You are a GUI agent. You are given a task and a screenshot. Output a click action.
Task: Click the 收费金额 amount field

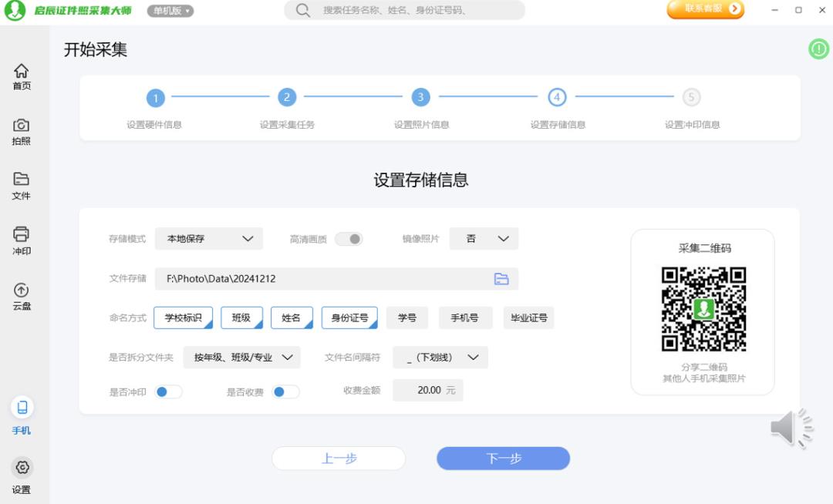click(428, 391)
